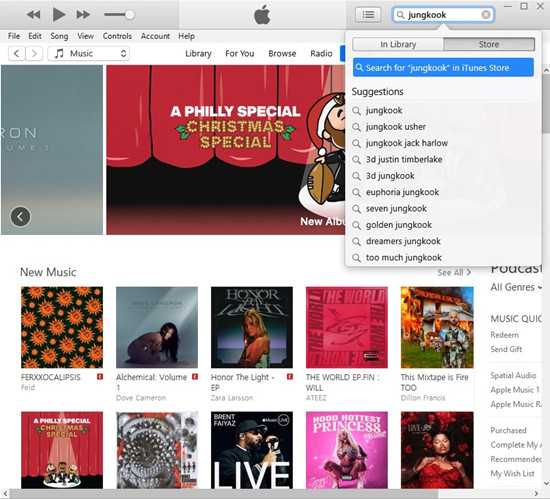The image size is (550, 499).
Task: Click the horizontal scrollbar at the bottom
Action: [x=223, y=494]
